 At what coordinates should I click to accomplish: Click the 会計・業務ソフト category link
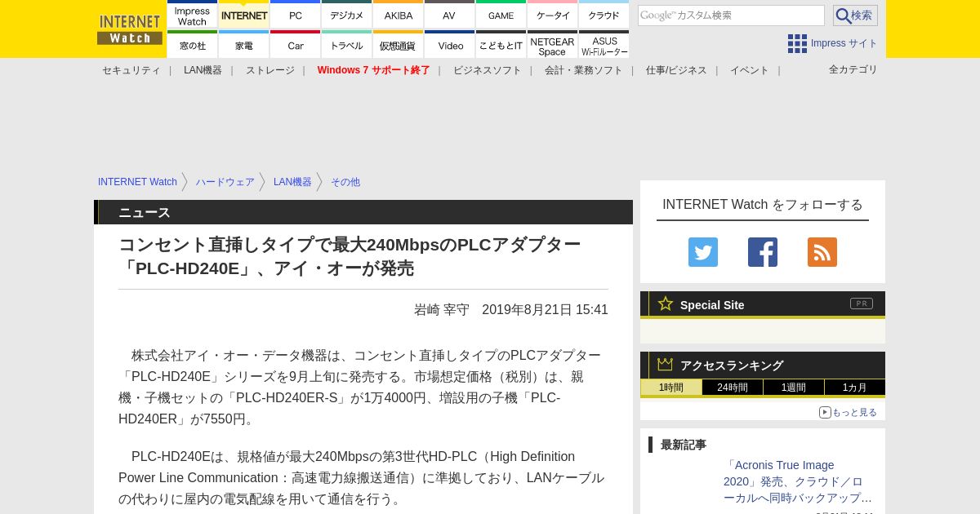pyautogui.click(x=584, y=70)
